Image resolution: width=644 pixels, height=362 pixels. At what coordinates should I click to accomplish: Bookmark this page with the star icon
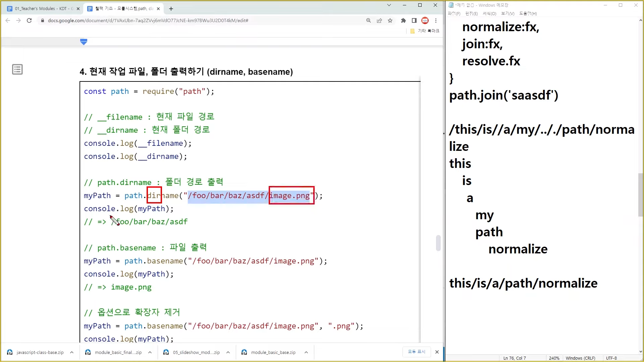point(390,20)
